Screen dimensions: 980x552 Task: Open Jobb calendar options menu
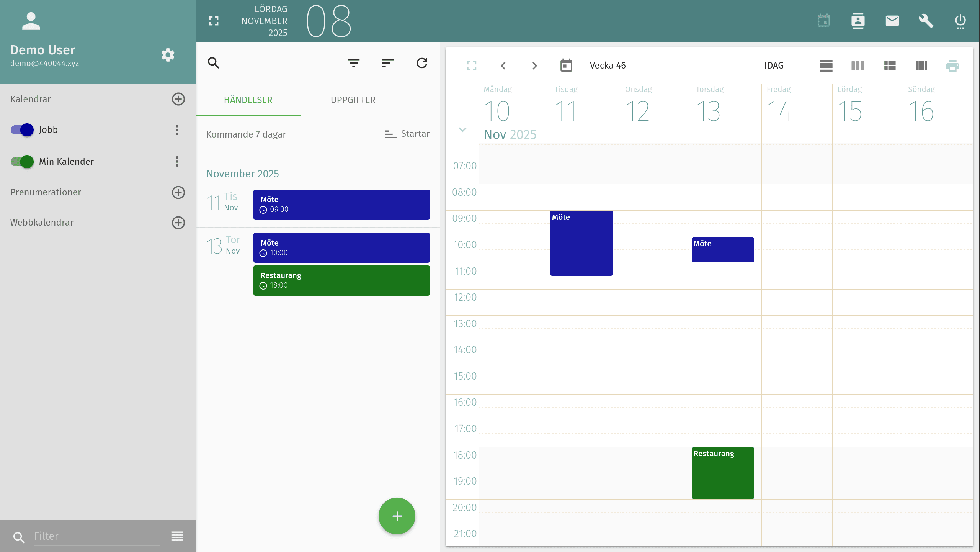(x=177, y=130)
